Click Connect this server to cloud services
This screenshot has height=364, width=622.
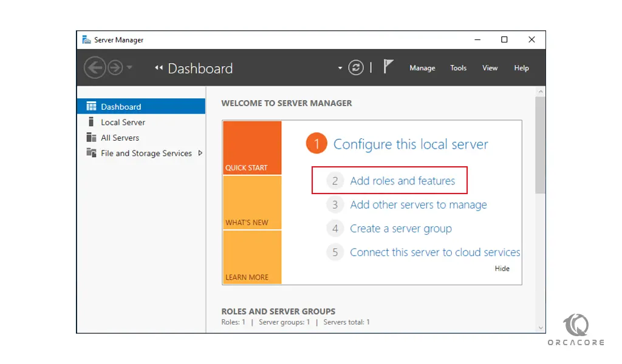435,252
